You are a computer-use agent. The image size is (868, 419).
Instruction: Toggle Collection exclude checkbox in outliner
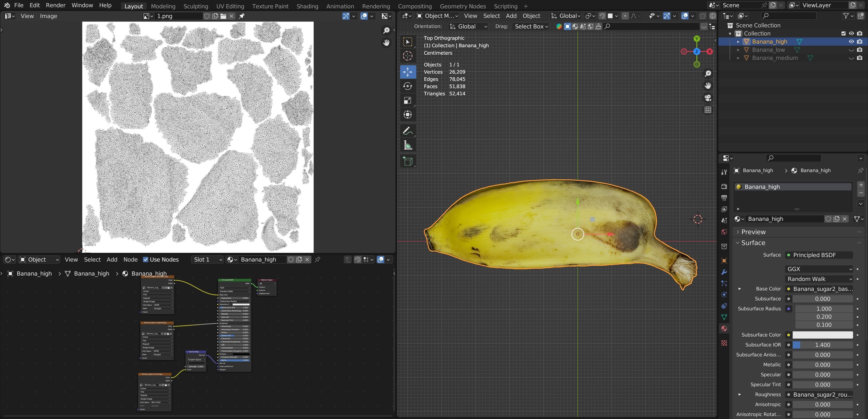click(843, 33)
